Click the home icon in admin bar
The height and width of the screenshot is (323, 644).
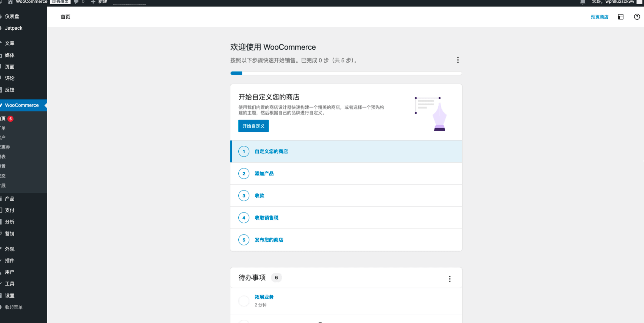[x=10, y=2]
